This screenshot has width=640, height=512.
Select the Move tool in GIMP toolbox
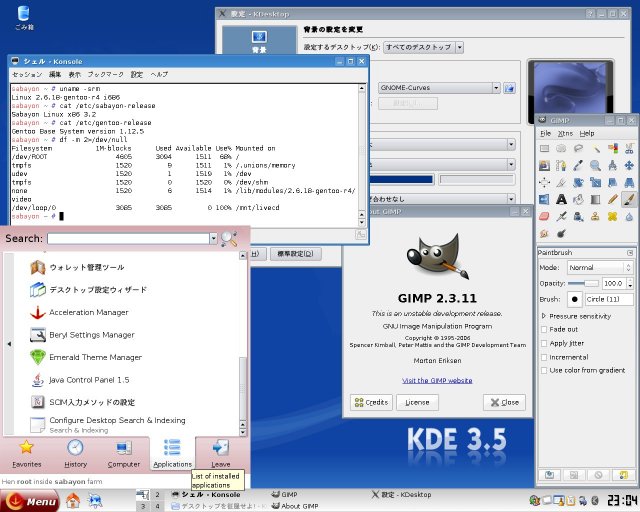point(629,165)
